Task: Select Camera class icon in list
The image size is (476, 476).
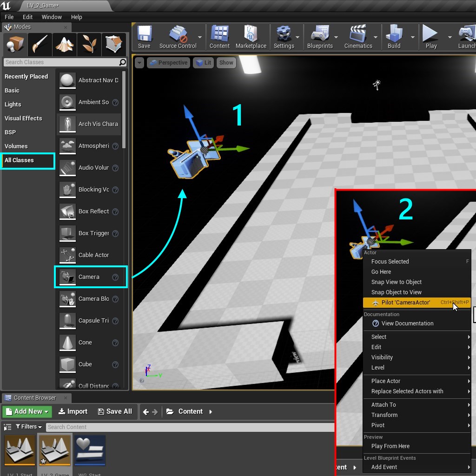Action: (x=67, y=277)
